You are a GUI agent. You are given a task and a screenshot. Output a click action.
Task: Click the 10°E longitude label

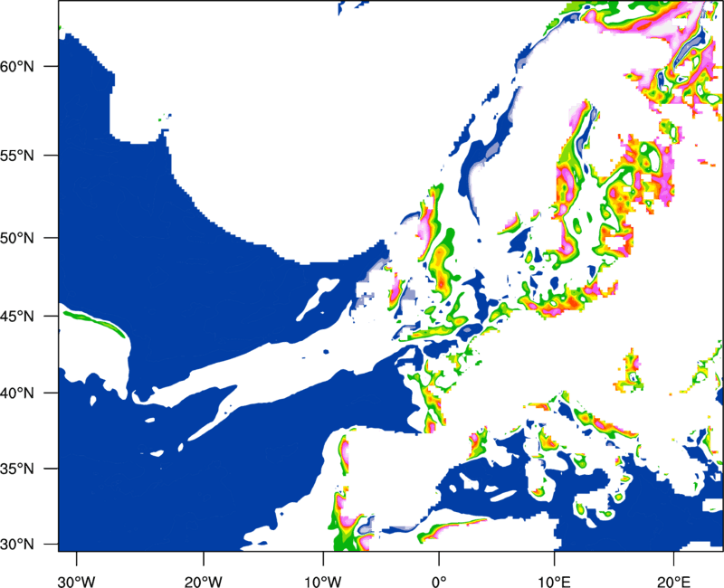[554, 582]
